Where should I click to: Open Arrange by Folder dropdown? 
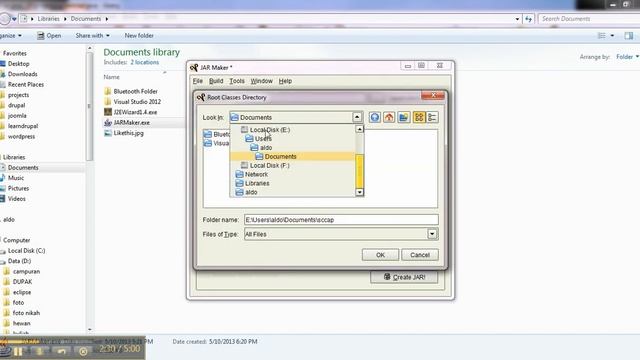627,57
